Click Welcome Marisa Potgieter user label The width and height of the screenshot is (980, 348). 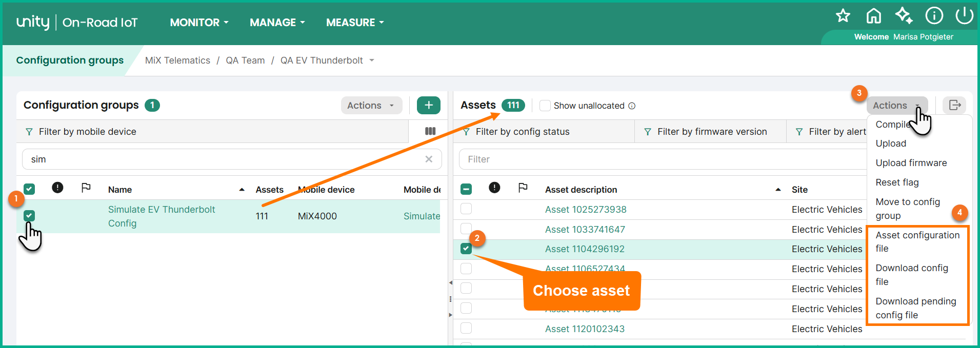[x=904, y=37]
